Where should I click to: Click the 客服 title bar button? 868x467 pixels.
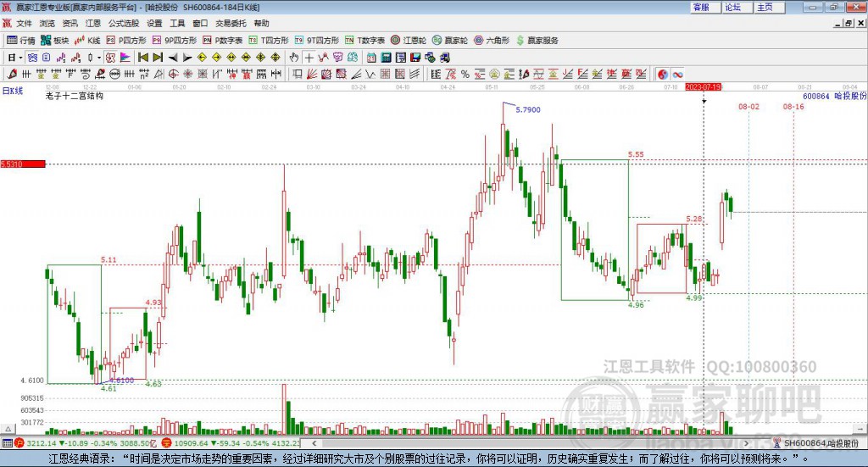[705, 7]
